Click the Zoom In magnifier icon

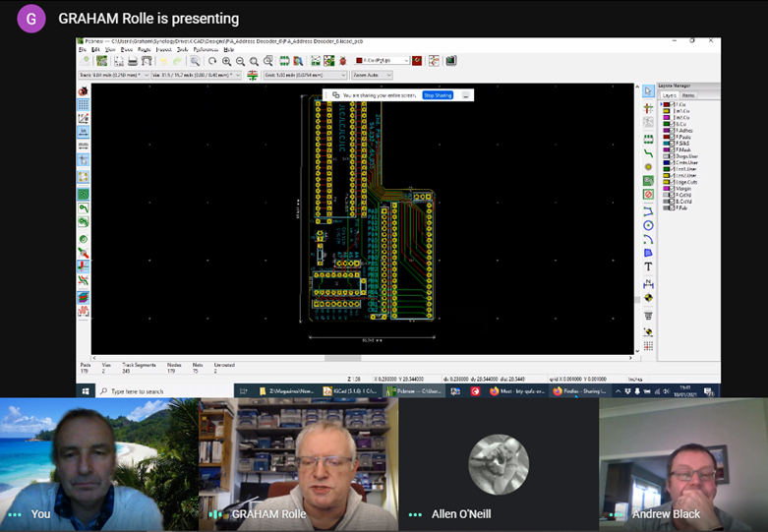pyautogui.click(x=227, y=61)
